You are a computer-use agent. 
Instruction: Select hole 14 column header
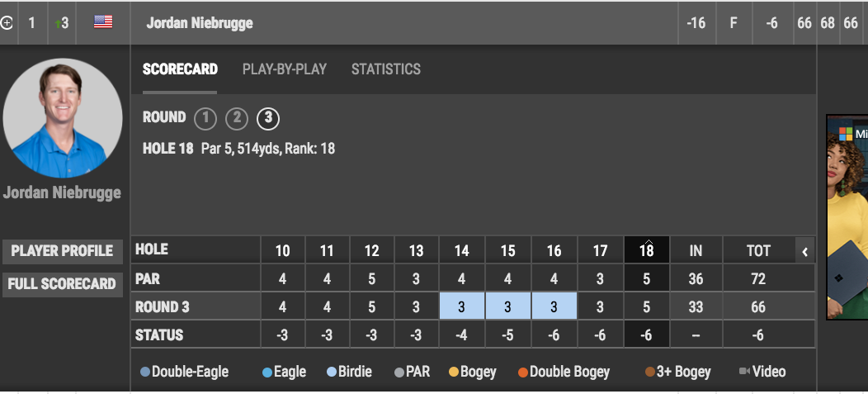(x=461, y=250)
